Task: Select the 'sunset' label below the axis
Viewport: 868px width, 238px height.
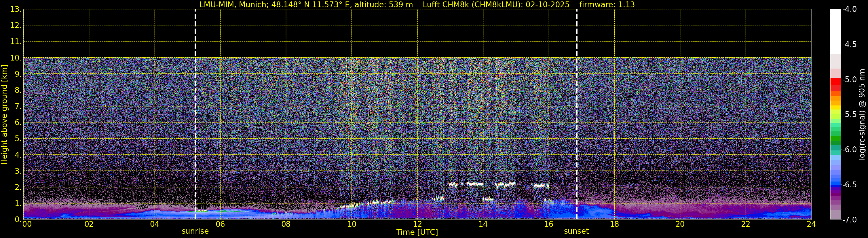Action: pos(576,231)
